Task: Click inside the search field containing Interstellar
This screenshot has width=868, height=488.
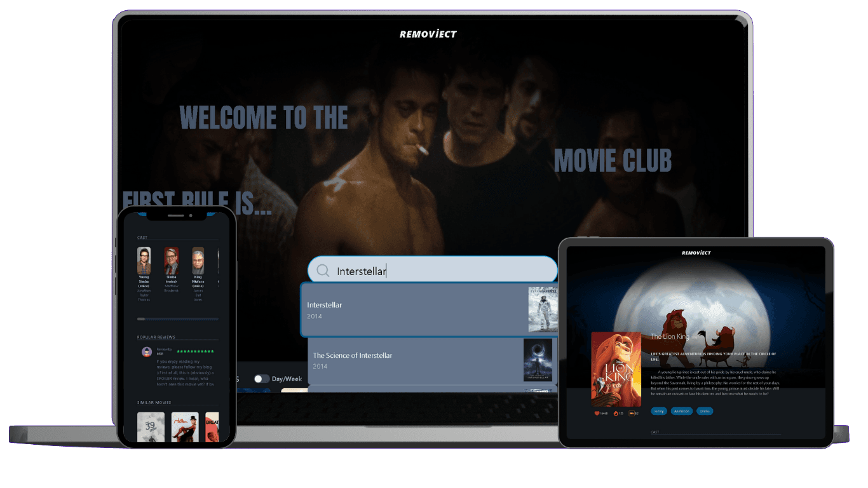Action: click(x=432, y=271)
